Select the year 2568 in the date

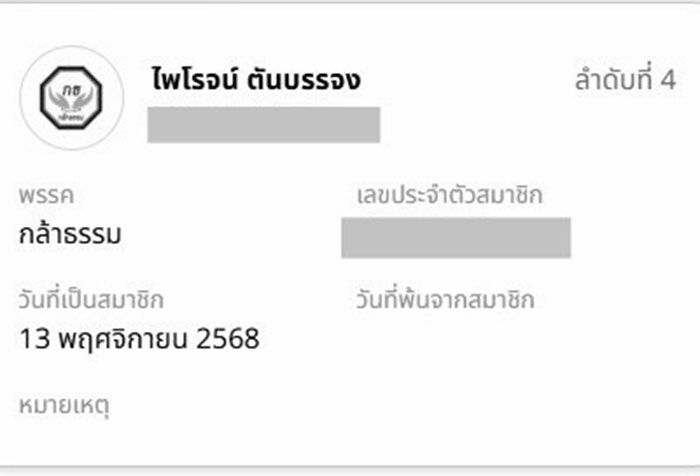coord(229,339)
